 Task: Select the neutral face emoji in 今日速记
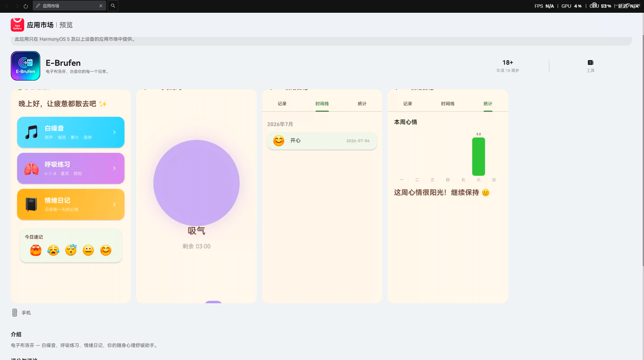[88, 250]
